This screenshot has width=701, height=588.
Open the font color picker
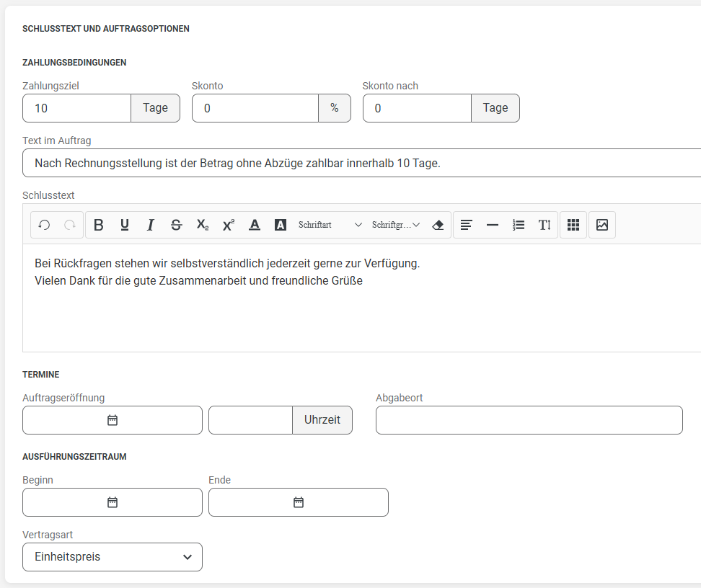click(255, 225)
